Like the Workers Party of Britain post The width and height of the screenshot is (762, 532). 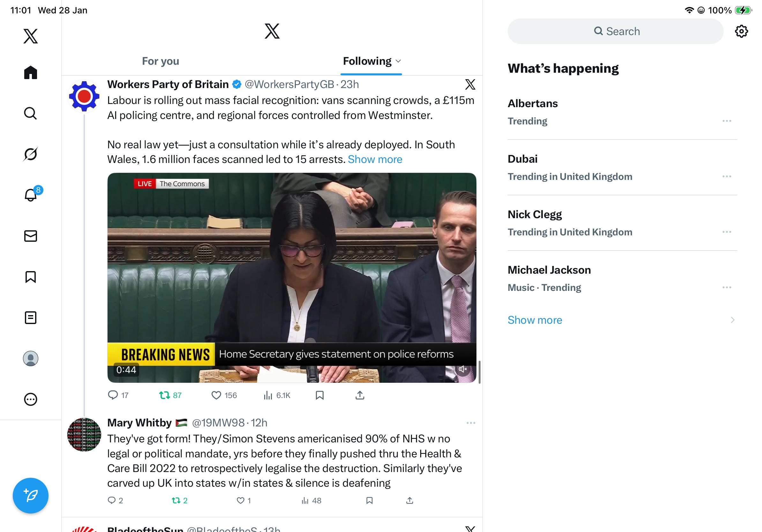tap(224, 395)
